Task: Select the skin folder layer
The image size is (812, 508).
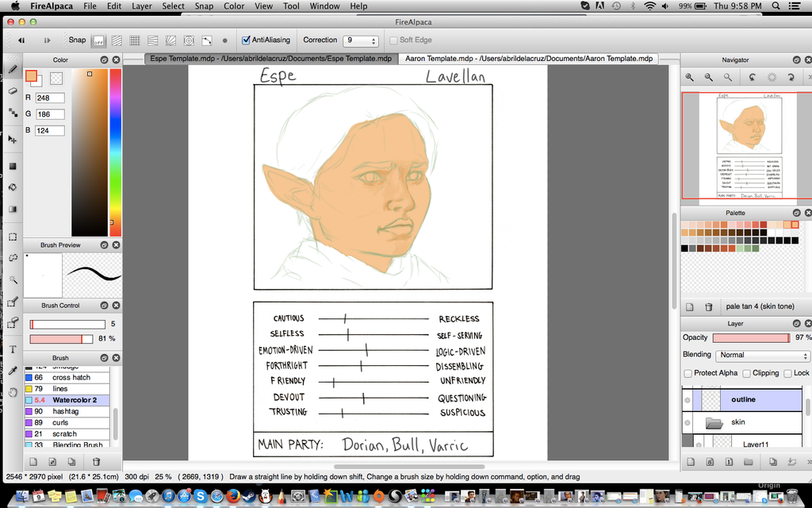Action: 737,422
